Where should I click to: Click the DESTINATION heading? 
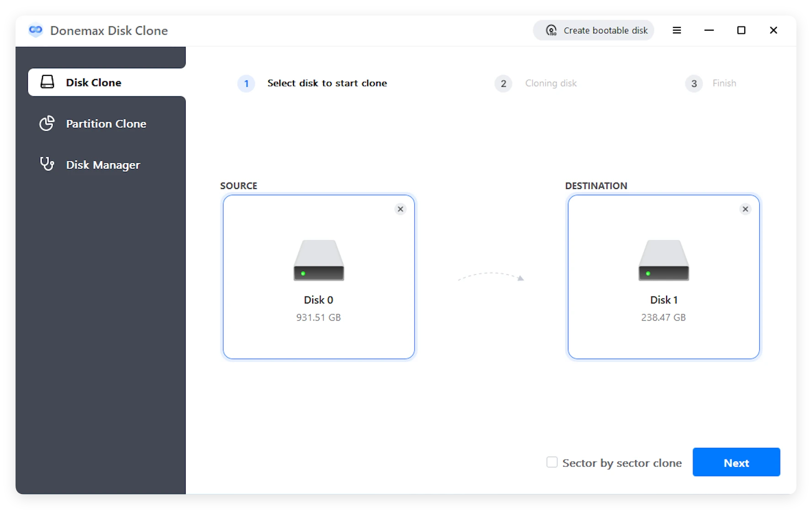pyautogui.click(x=596, y=186)
